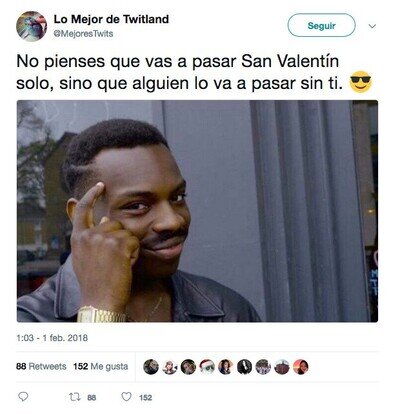The height and width of the screenshot is (414, 400).
Task: Open the tweet timestamp 1 feb. 2018
Action: pos(52,338)
